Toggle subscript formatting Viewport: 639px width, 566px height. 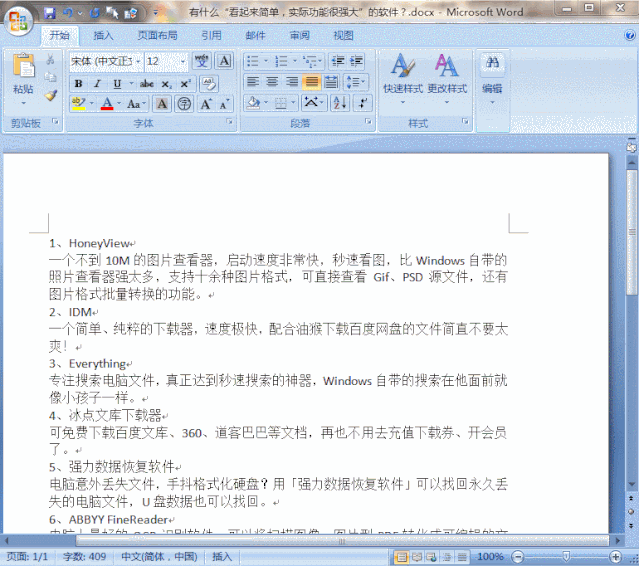166,84
